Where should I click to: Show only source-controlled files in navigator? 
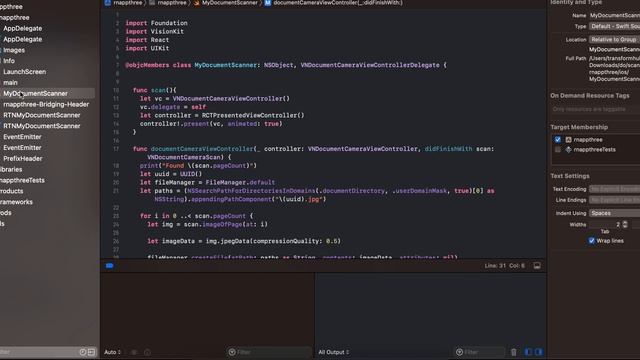pos(91,352)
